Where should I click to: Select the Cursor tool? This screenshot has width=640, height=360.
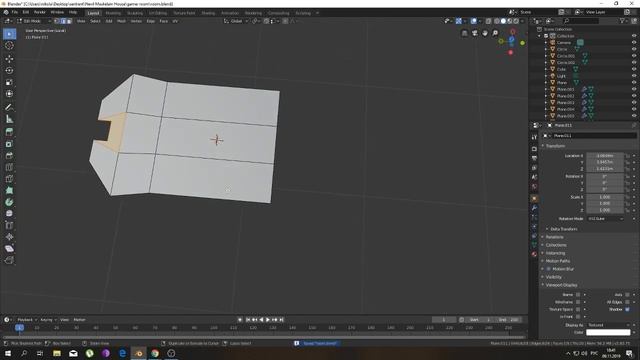[x=9, y=46]
